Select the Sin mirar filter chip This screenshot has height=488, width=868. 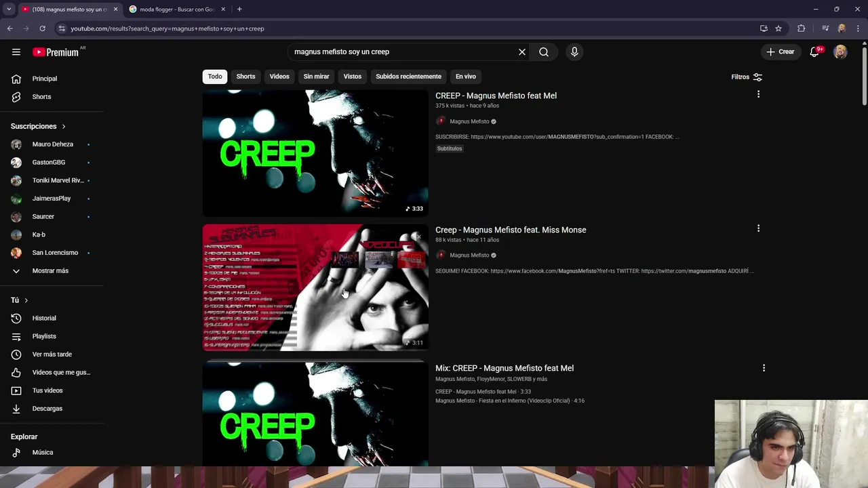coord(316,77)
